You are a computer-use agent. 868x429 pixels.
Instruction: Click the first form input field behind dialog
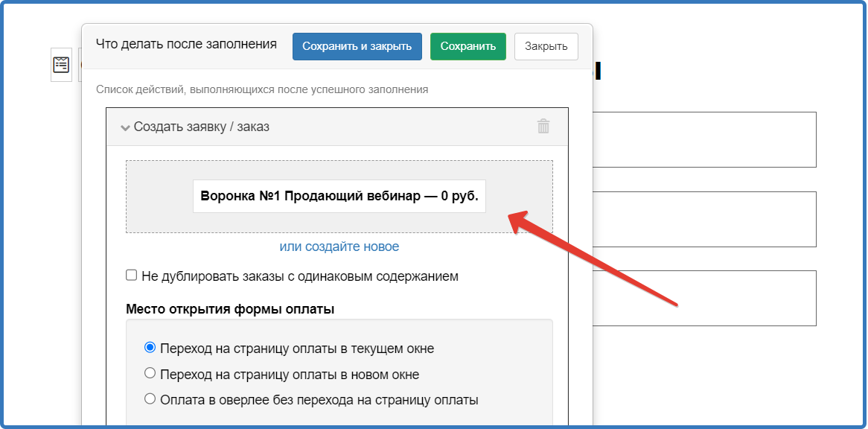click(x=704, y=139)
